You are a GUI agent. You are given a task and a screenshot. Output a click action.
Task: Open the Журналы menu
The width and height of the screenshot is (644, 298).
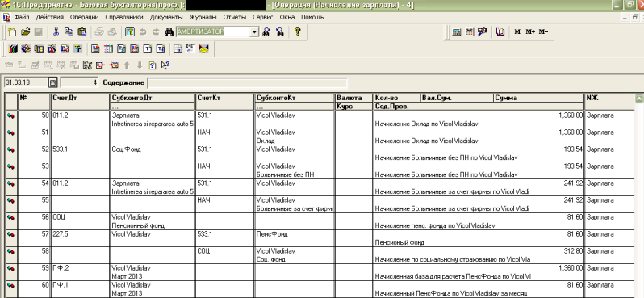click(x=203, y=17)
